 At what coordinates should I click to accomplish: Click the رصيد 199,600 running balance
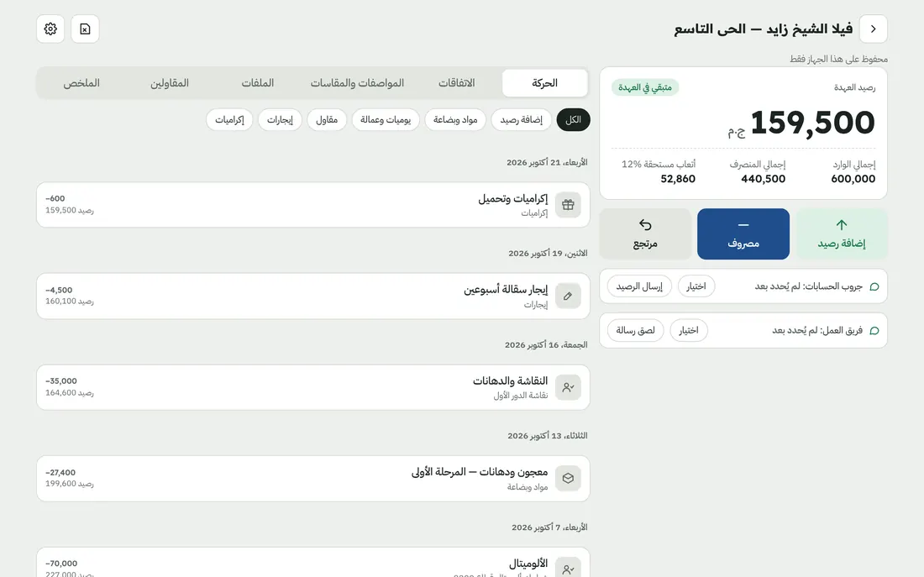click(70, 484)
